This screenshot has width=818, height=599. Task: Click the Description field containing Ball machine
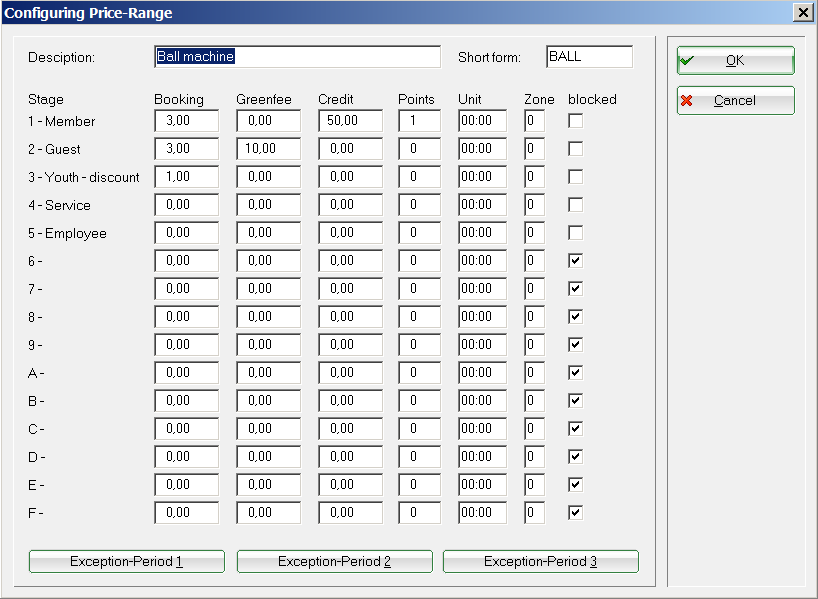pos(297,57)
